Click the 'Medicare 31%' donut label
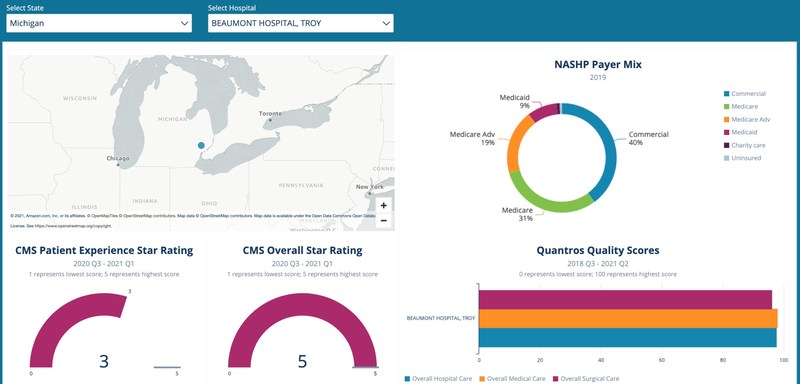The height and width of the screenshot is (384, 800). click(517, 214)
